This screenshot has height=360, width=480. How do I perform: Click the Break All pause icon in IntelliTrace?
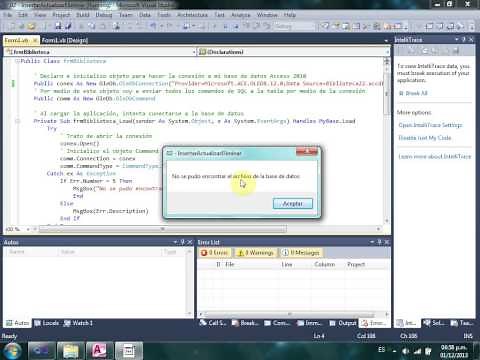click(401, 93)
